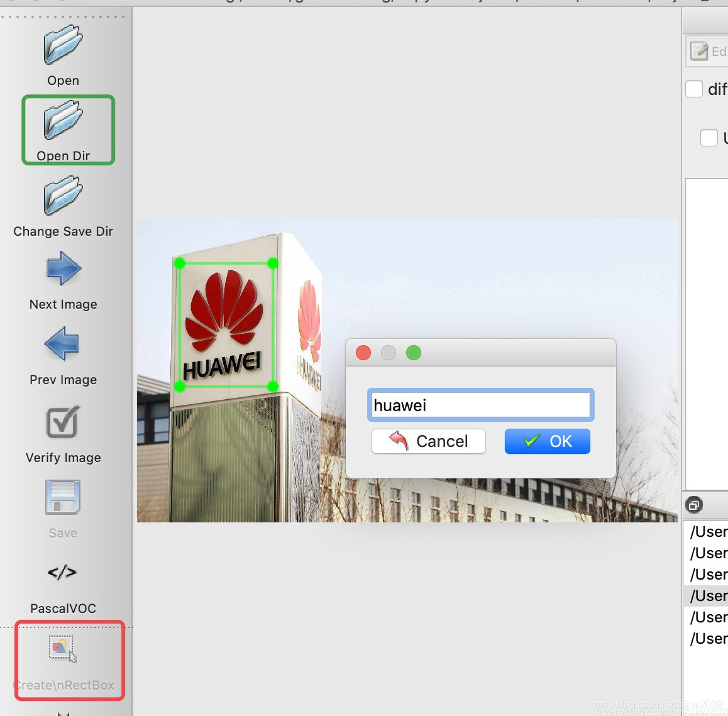Click the Verify Image check icon
Screen dimensions: 728x716
pyautogui.click(x=63, y=422)
